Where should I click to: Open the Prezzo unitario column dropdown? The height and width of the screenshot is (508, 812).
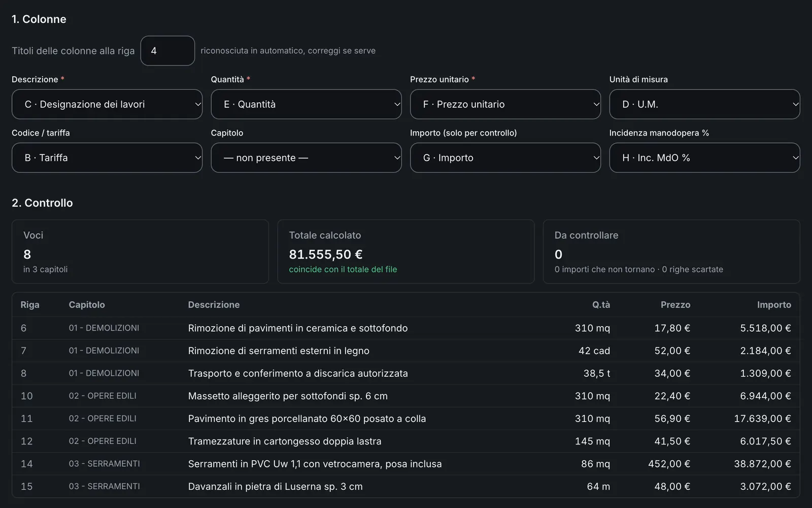(505, 104)
